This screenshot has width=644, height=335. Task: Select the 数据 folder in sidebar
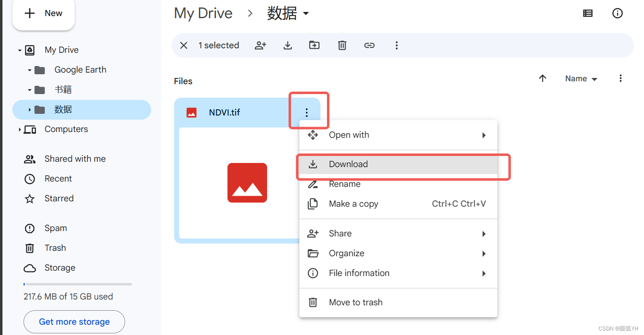tap(82, 109)
